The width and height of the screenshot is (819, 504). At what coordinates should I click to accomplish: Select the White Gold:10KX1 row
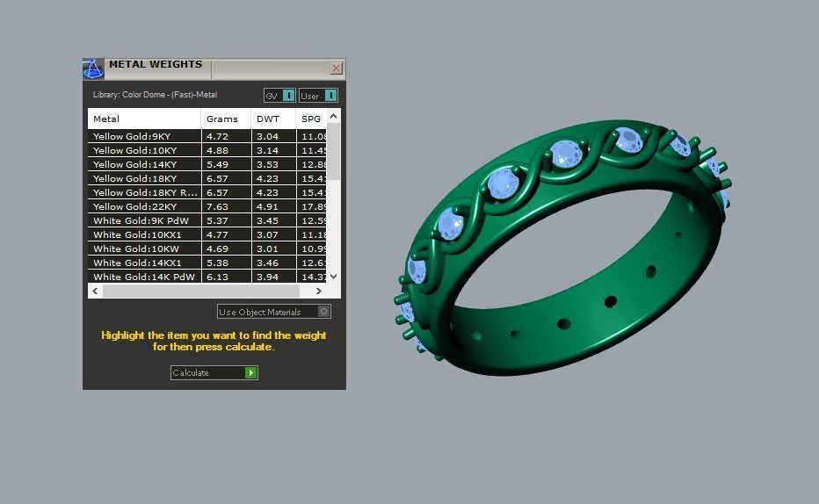207,234
